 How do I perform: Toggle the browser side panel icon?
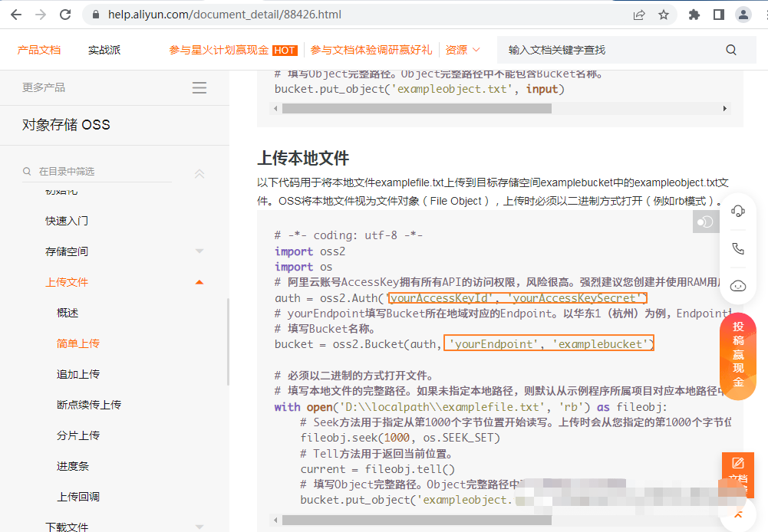click(719, 15)
